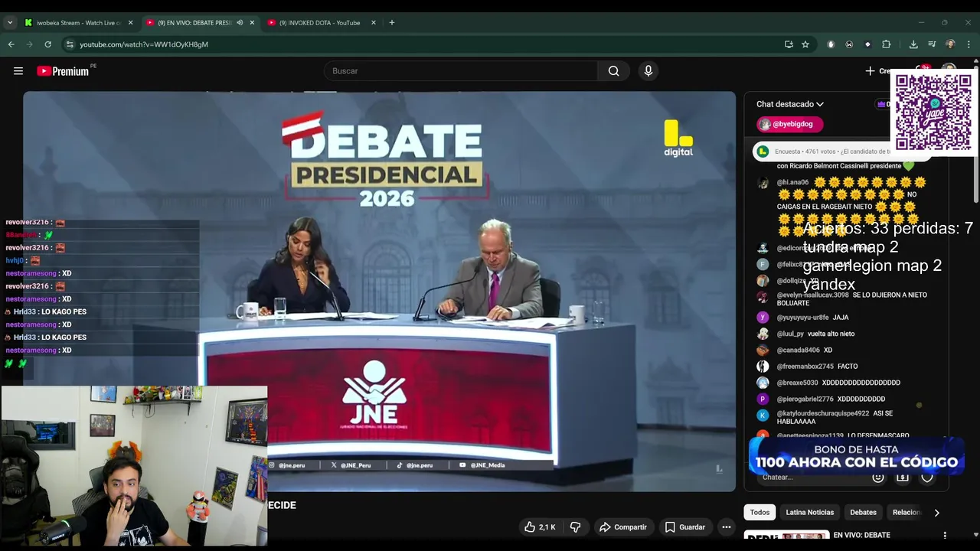The height and width of the screenshot is (551, 980).
Task: Open Super Chat dollar icon
Action: pyautogui.click(x=903, y=477)
